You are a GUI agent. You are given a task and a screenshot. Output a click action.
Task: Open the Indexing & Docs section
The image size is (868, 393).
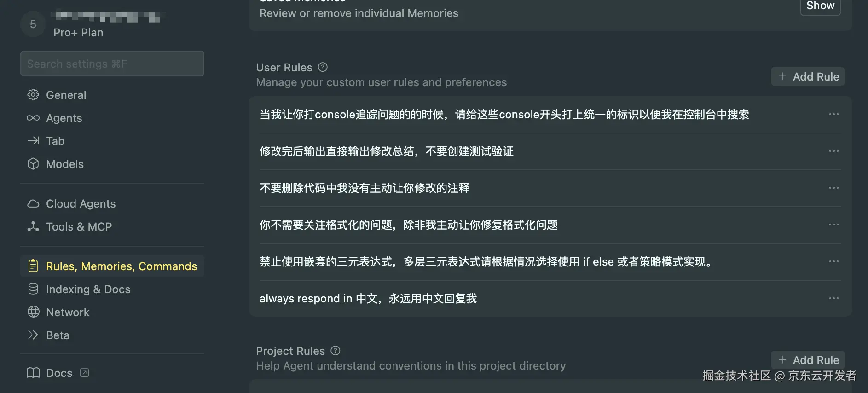coord(88,289)
